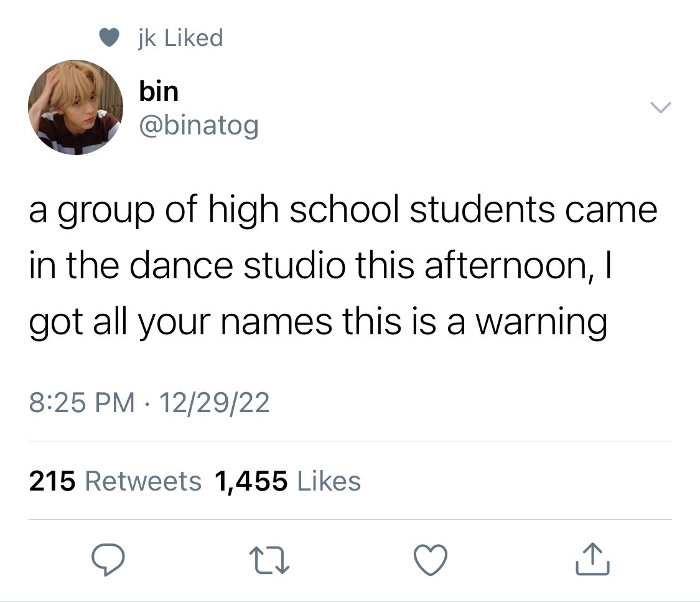Like the tweet with the heart outline
The image size is (700, 602).
[x=431, y=560]
